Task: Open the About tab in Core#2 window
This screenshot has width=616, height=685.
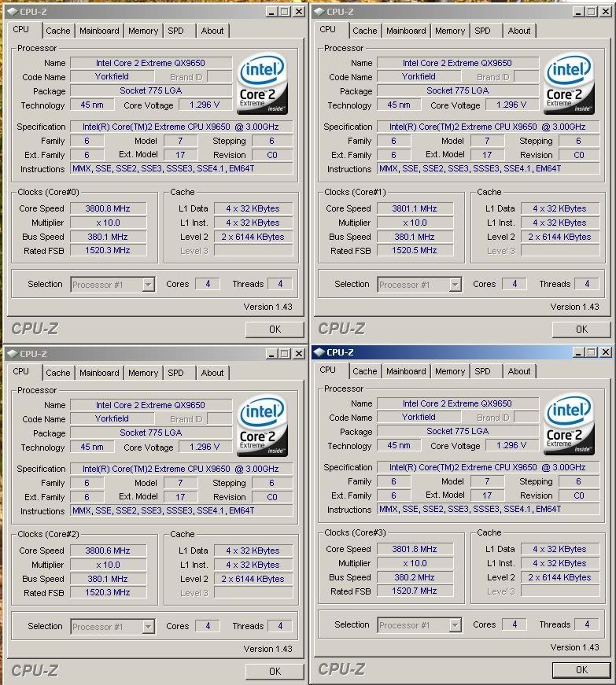Action: [x=212, y=373]
